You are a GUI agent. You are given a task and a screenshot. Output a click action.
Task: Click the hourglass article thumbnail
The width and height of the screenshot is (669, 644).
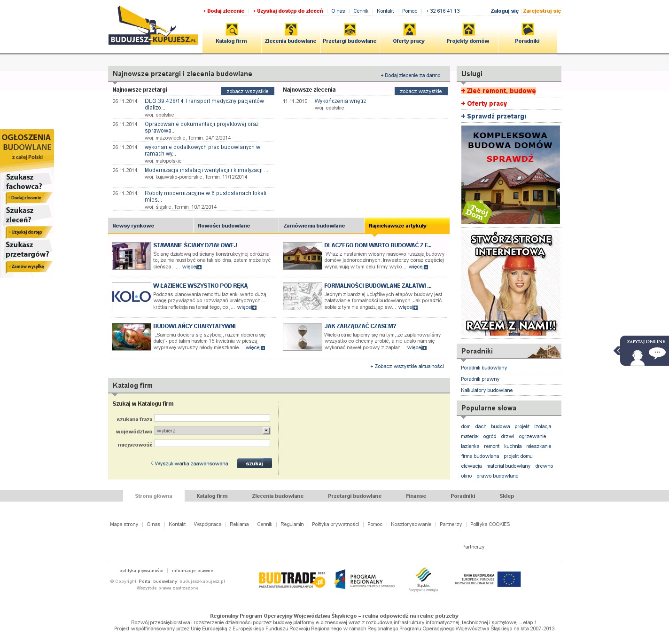pos(303,337)
